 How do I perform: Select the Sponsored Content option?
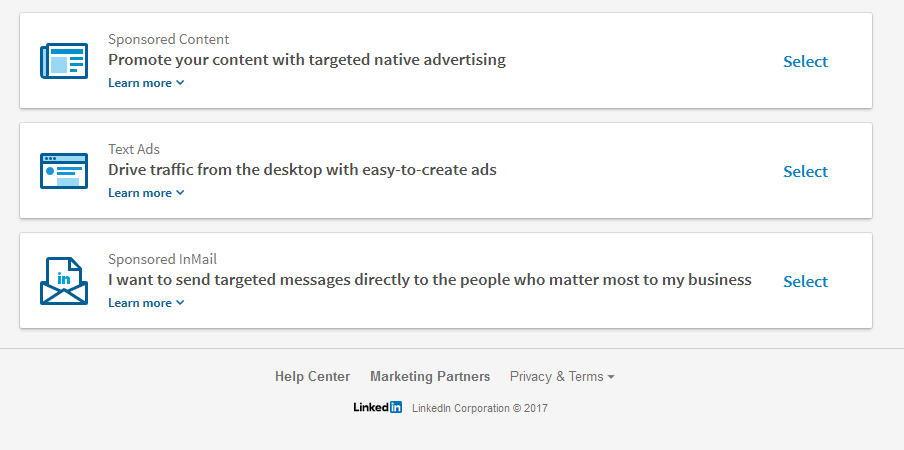click(x=805, y=61)
